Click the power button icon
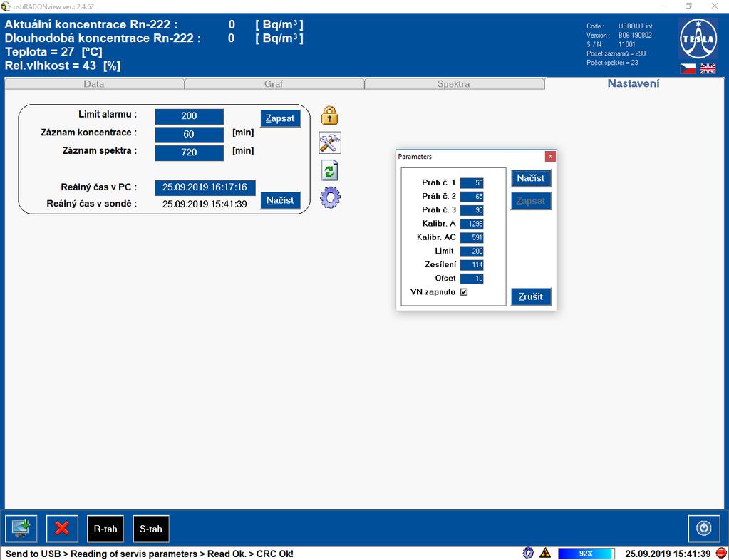This screenshot has height=560, width=729. (703, 529)
